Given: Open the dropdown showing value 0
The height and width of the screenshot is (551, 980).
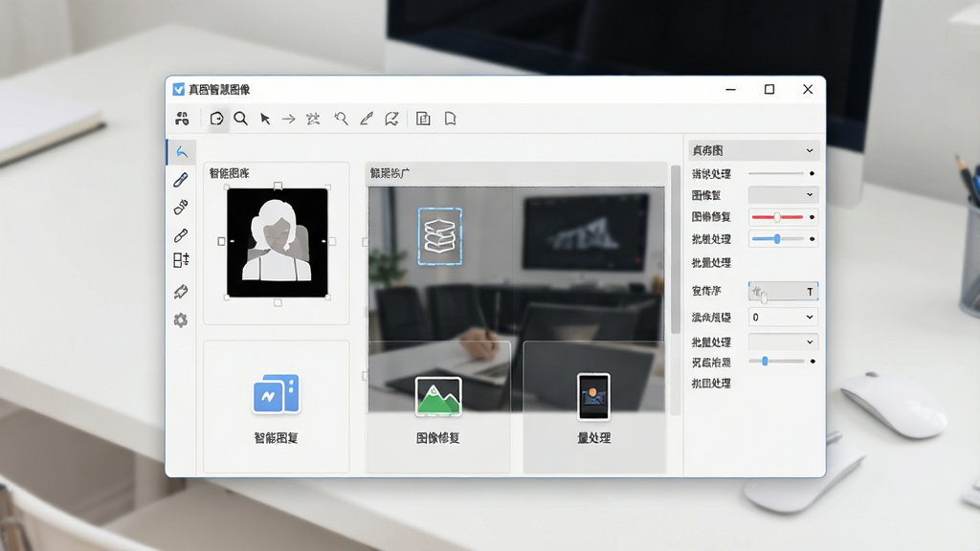Looking at the screenshot, I should click(x=783, y=318).
